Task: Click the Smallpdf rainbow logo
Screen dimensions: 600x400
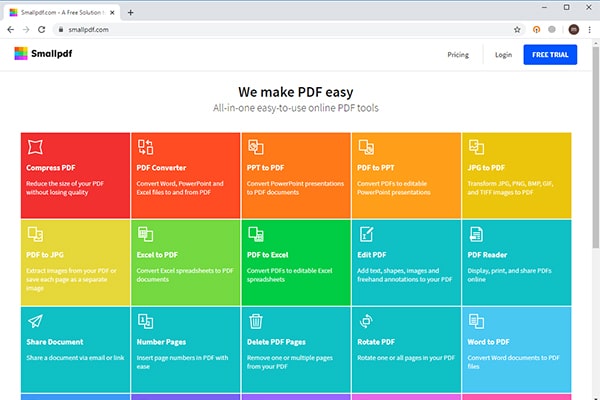Action: coord(21,54)
